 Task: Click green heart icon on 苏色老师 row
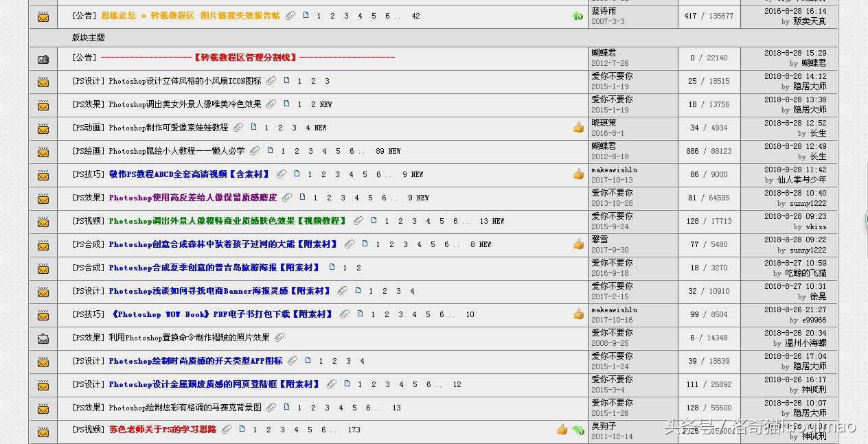click(578, 430)
